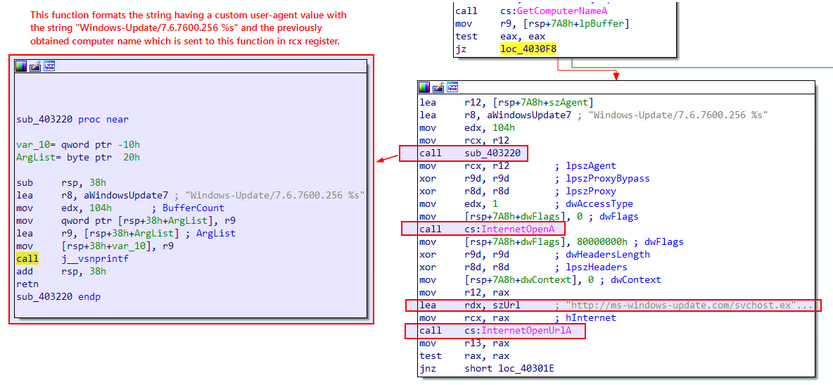This screenshot has height=385, width=833.
Task: Select the 'sub_403220 proc near' line
Action: coord(72,119)
